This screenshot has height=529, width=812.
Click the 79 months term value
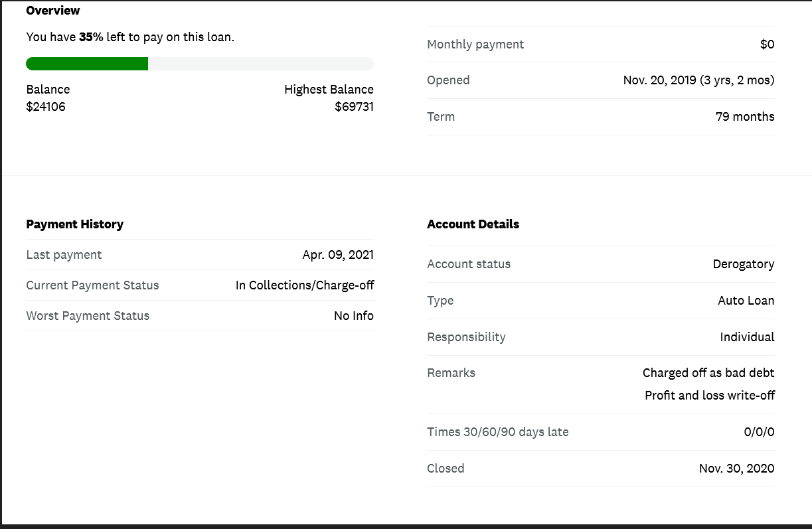pyautogui.click(x=745, y=117)
